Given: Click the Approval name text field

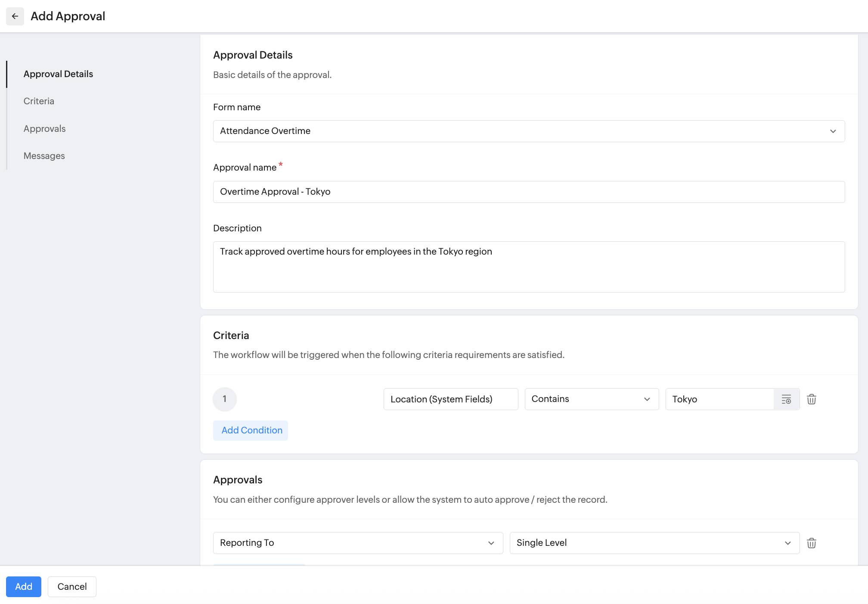Looking at the screenshot, I should click(528, 192).
